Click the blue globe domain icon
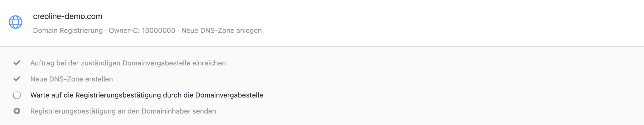Screen dimensions: 644x125 (x=16, y=22)
